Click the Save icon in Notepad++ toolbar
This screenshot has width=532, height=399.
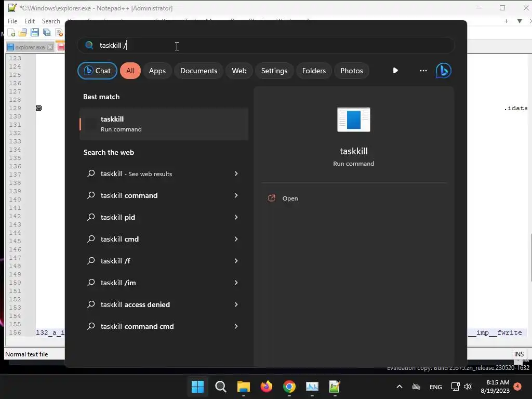[35, 33]
